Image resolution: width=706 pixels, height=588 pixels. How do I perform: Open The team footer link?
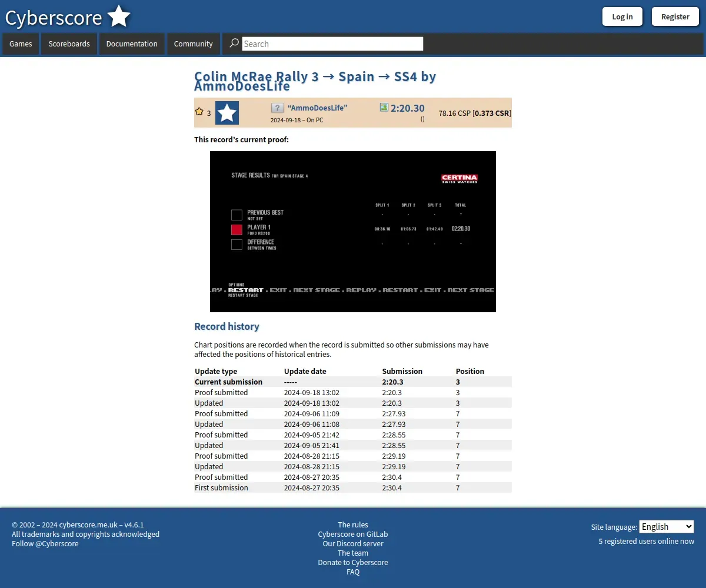(x=353, y=553)
